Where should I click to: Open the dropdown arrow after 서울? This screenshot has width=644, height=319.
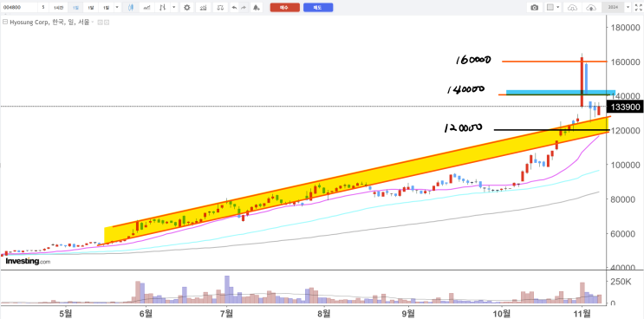pyautogui.click(x=92, y=23)
